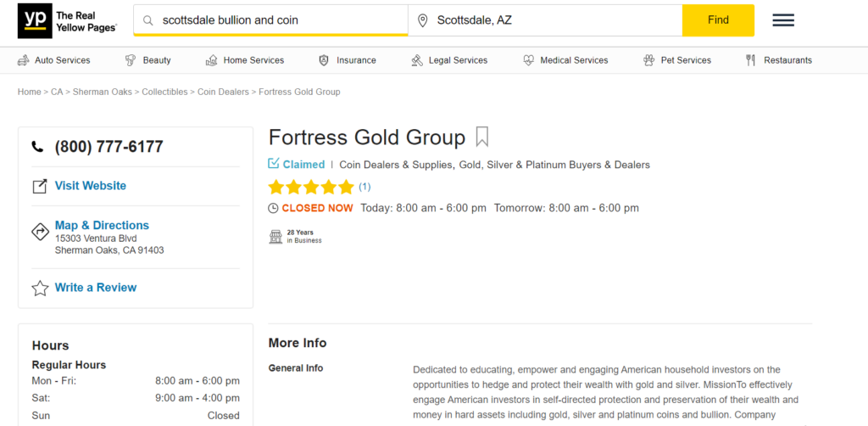The image size is (868, 426).
Task: Click Write a Review
Action: pos(95,288)
